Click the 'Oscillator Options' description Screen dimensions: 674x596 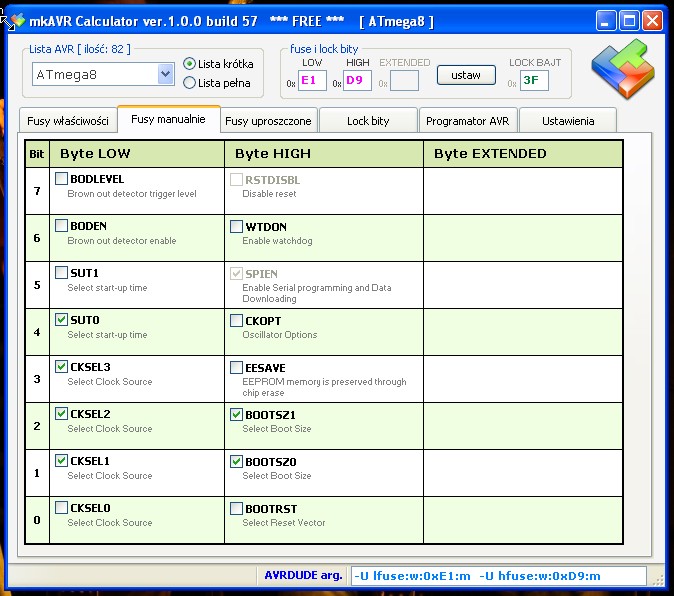tap(280, 335)
